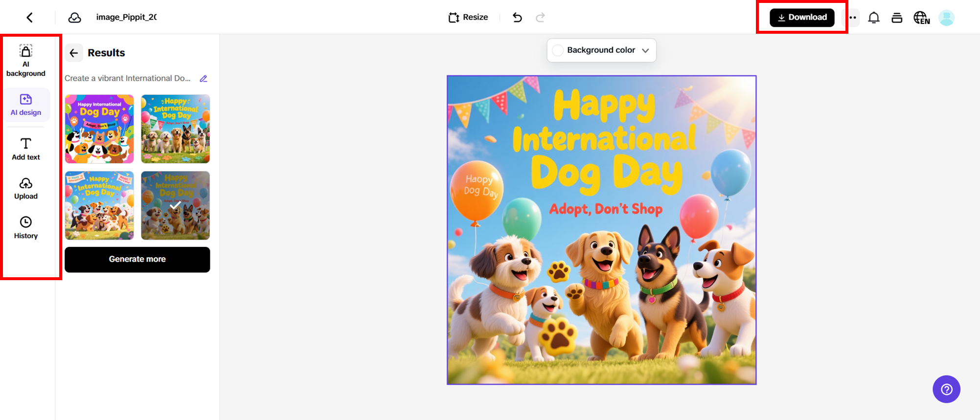Expand the Background color dropdown
The width and height of the screenshot is (980, 420).
[645, 50]
